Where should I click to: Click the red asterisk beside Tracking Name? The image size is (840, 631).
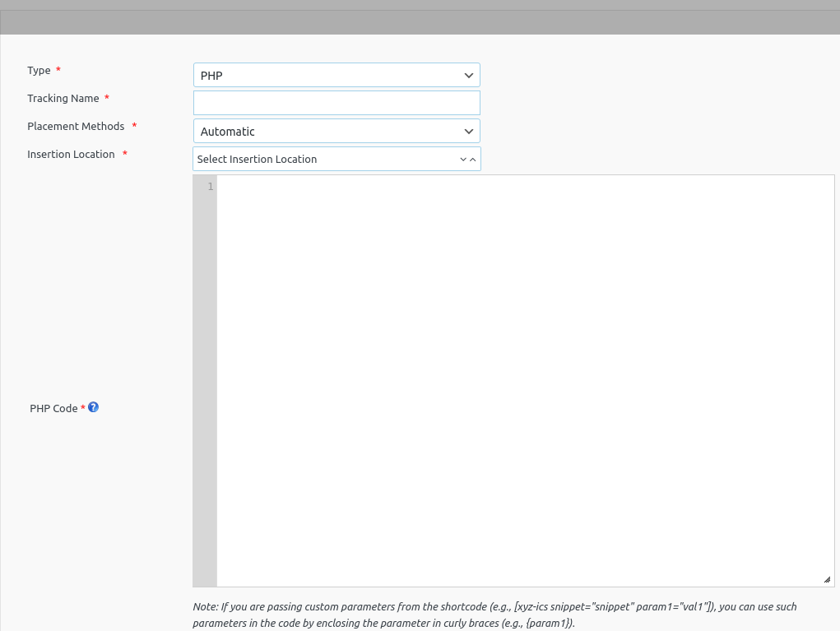click(x=106, y=98)
